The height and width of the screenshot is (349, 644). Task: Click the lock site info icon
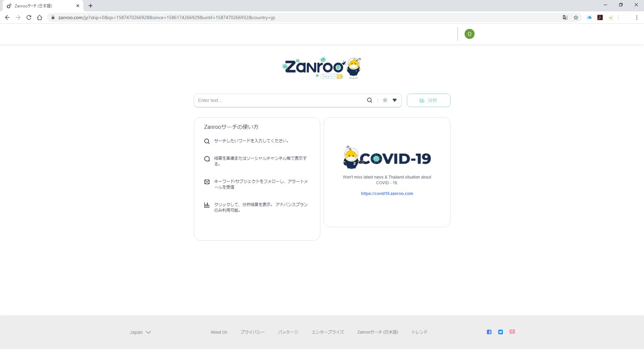coord(53,17)
